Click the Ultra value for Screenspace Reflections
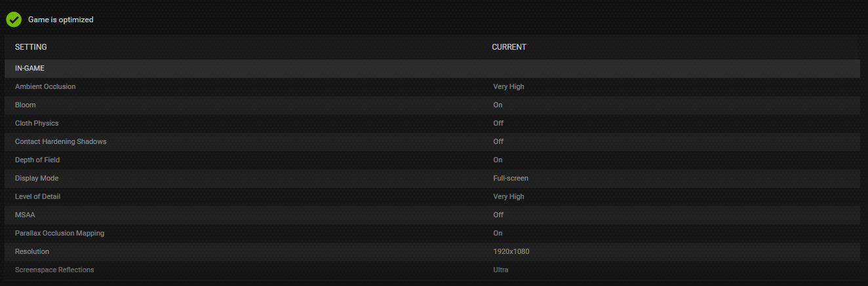The width and height of the screenshot is (868, 286). 501,270
